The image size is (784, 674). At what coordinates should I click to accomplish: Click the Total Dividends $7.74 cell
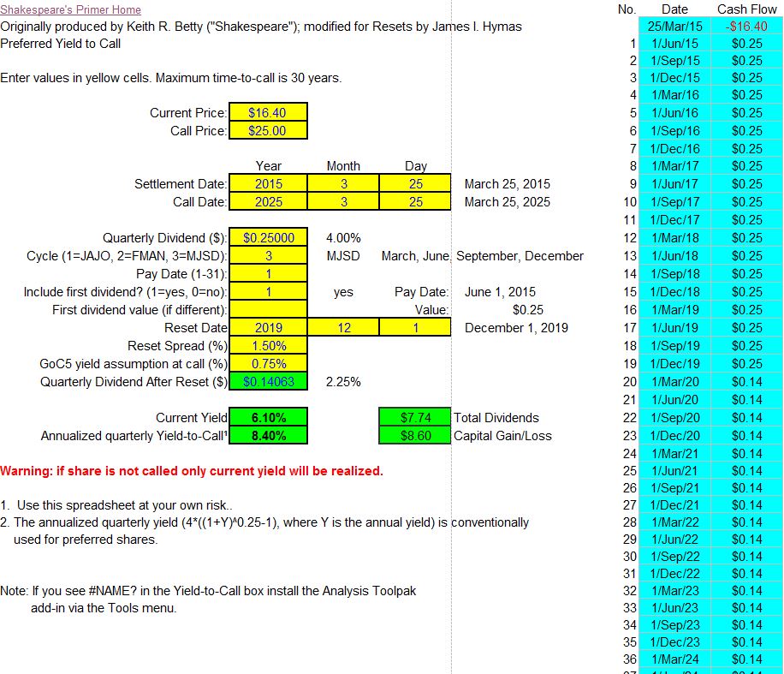tap(415, 418)
